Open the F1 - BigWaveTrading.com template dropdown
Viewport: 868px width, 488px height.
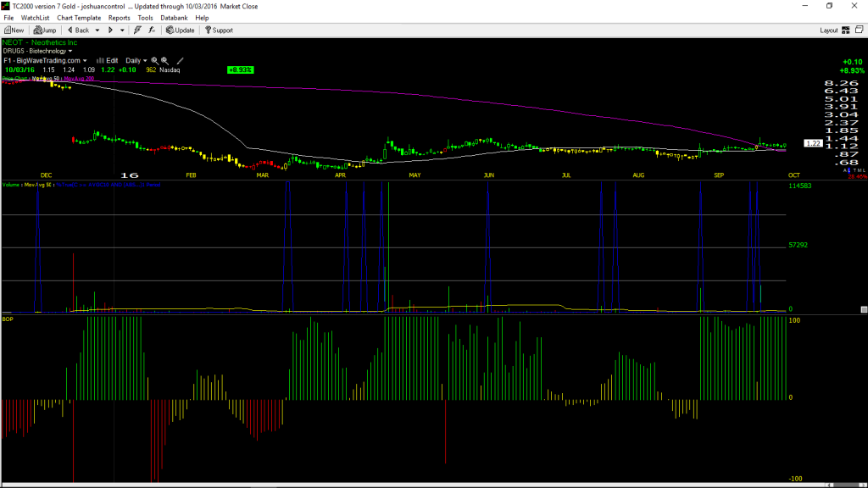coord(45,60)
